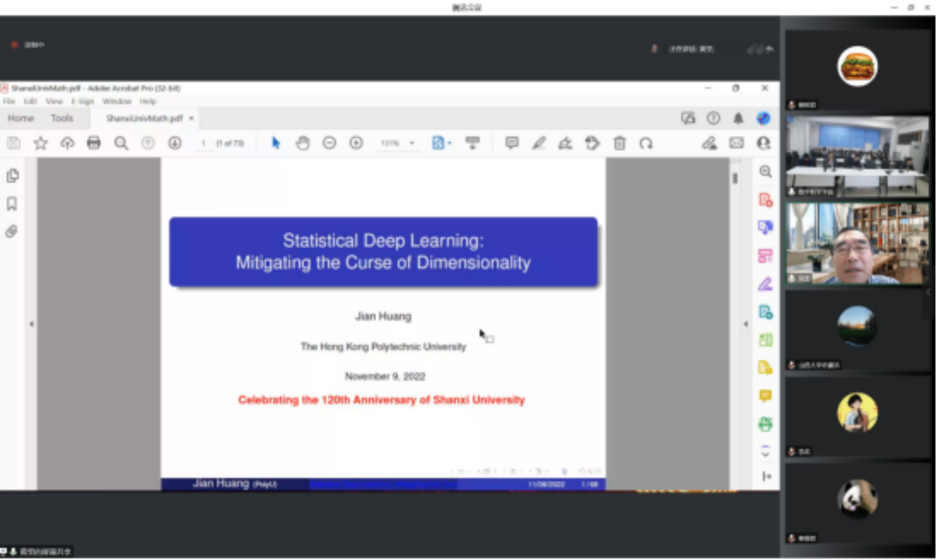Screen dimensions: 936x560
Task: Collapse the right tools pane arrow
Action: [x=746, y=324]
